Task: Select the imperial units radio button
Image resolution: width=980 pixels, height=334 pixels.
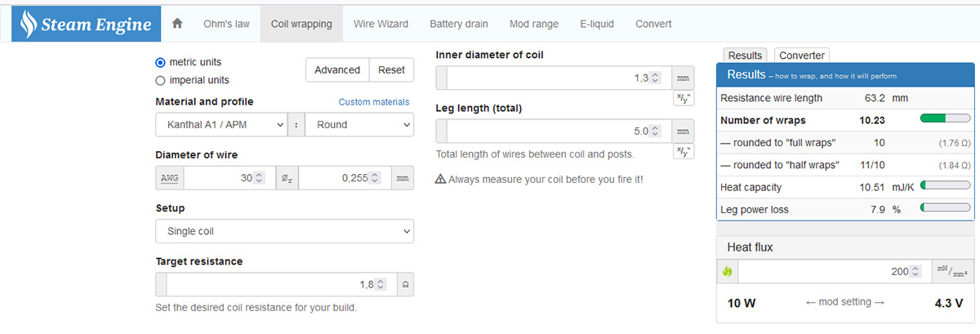Action: (x=160, y=80)
